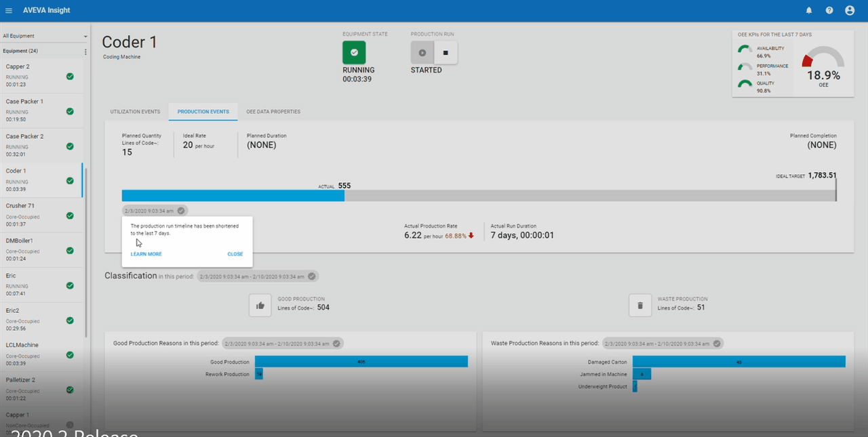Image resolution: width=868 pixels, height=437 pixels.
Task: Open the OEE Data Properties tab
Action: (x=273, y=111)
